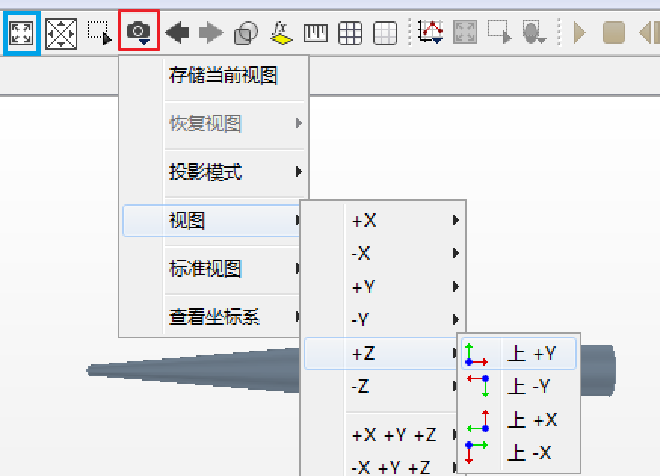Expand the -Z view submenu
The image size is (660, 476).
(381, 386)
